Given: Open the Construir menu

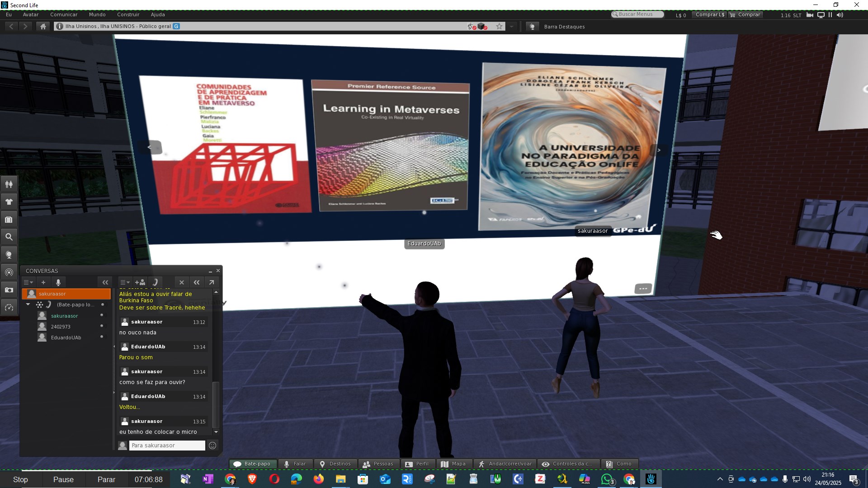Looking at the screenshot, I should click(128, 14).
